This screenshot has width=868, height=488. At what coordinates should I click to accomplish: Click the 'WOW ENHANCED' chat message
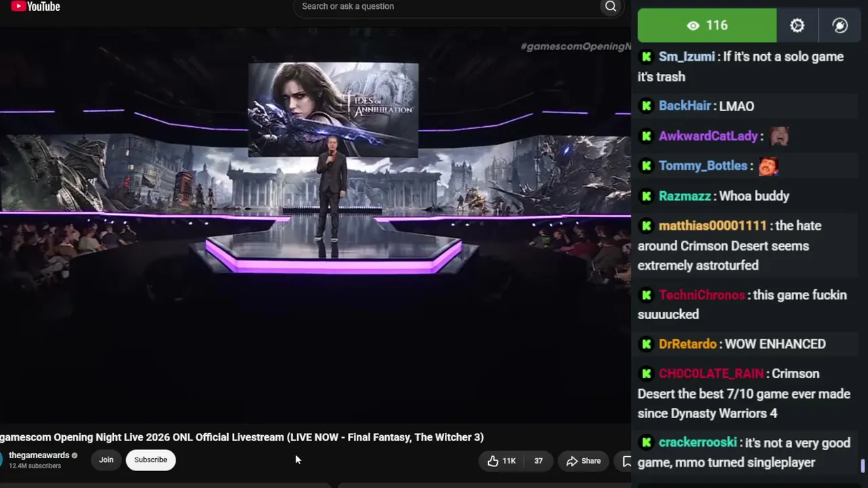775,344
